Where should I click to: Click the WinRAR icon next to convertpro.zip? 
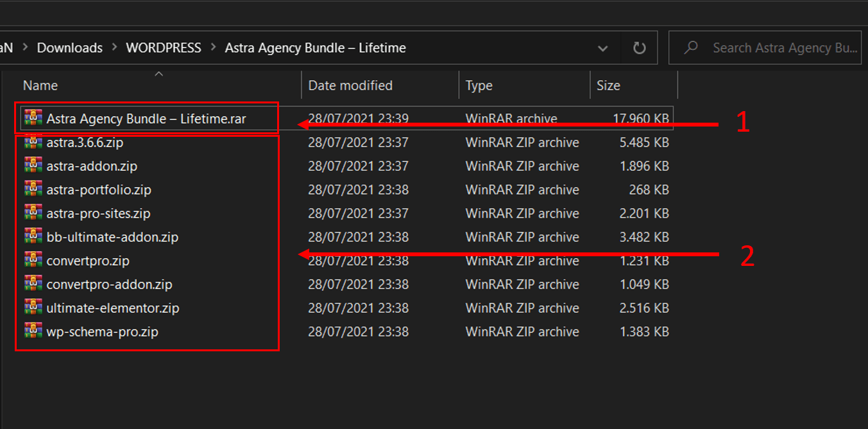pos(33,260)
